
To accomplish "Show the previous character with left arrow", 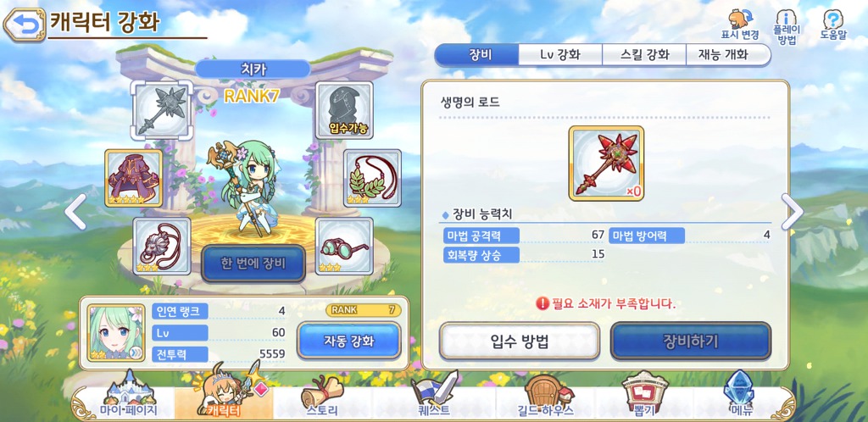I will pos(75,212).
